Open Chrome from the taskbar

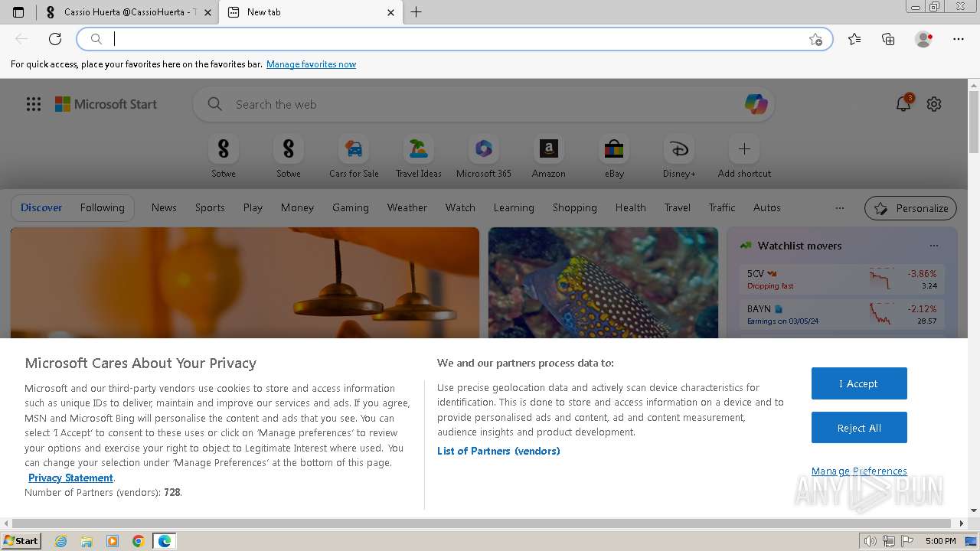pos(138,541)
